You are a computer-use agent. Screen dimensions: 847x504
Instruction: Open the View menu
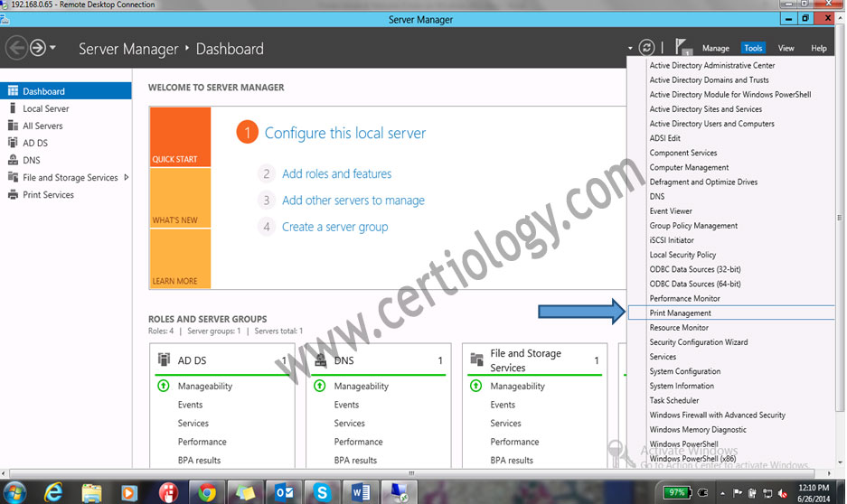point(786,48)
